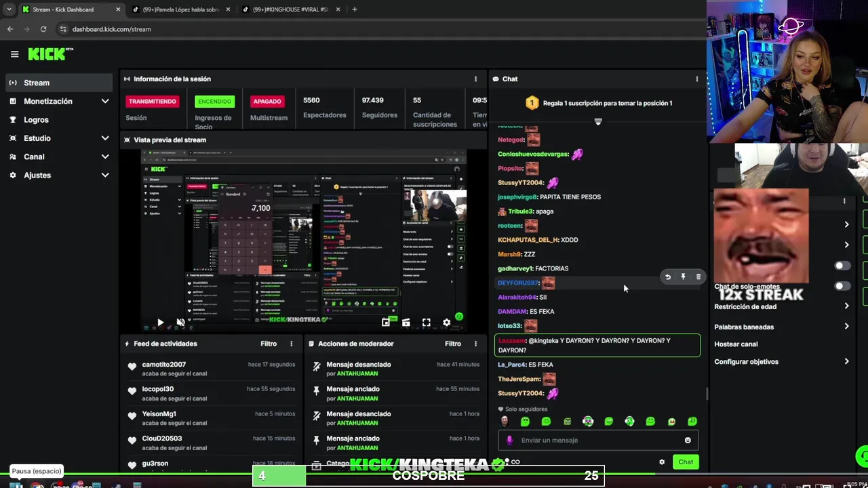Viewport: 868px width, 488px height.
Task: Open the hamburger menu beside the Kick logo
Action: (14, 54)
